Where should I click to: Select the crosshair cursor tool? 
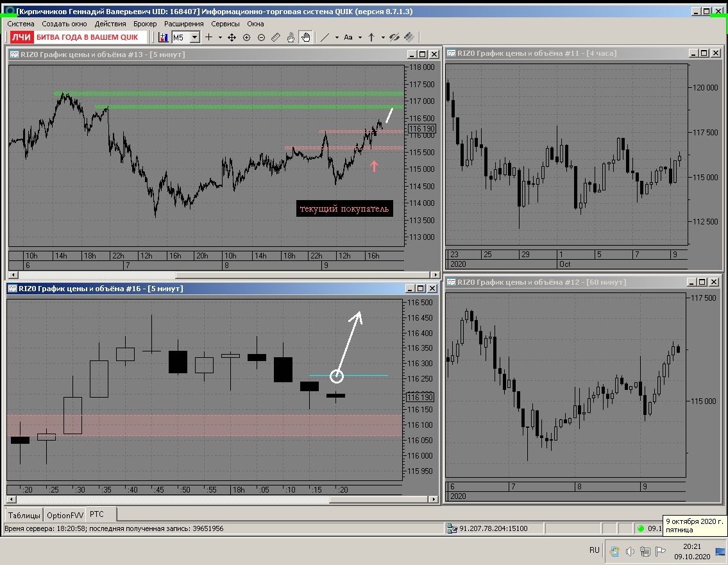point(209,37)
